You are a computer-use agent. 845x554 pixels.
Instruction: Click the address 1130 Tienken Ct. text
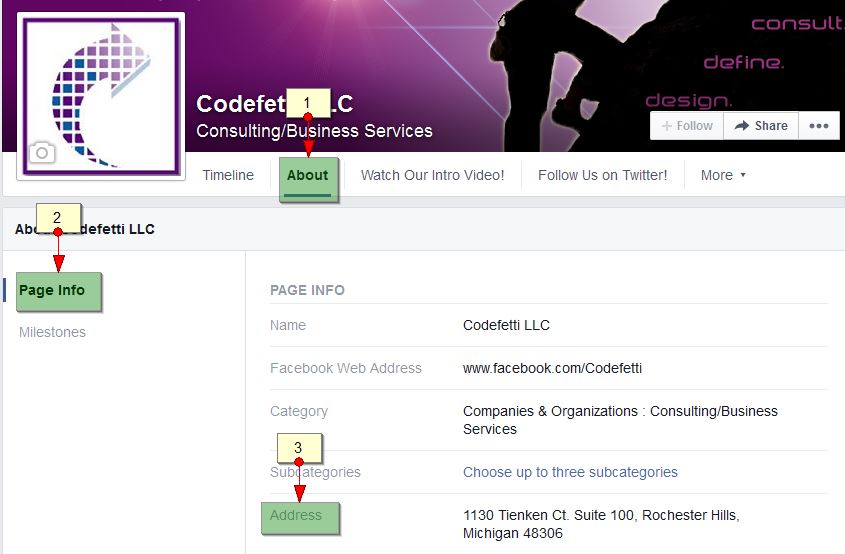tap(601, 524)
